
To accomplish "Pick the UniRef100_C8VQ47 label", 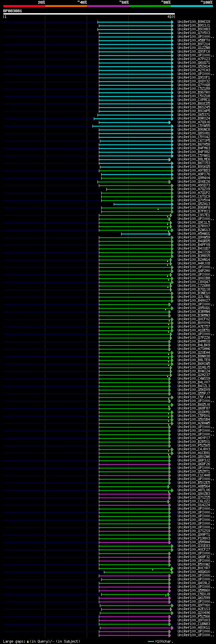I will point(194,282).
